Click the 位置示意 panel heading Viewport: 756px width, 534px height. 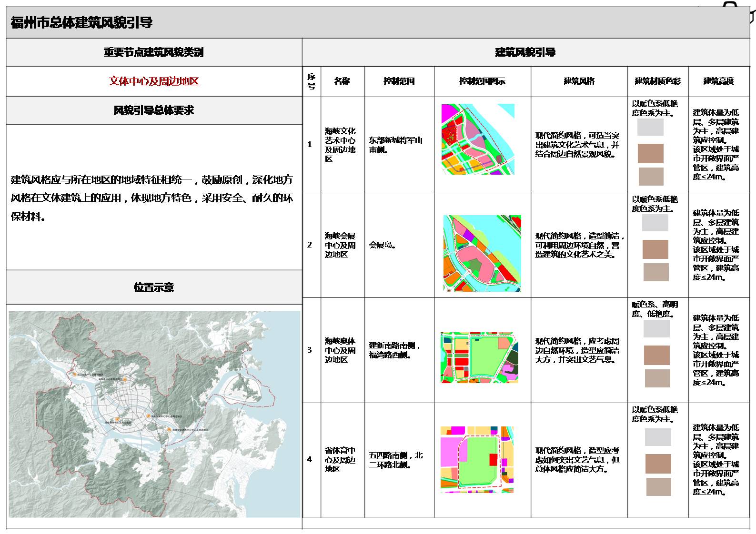pyautogui.click(x=154, y=287)
